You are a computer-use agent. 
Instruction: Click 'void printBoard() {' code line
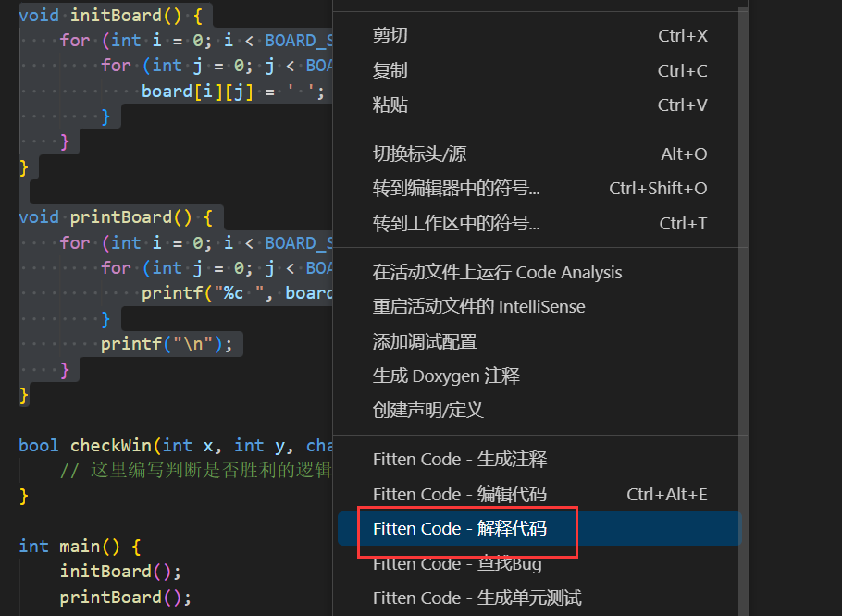[x=116, y=217]
